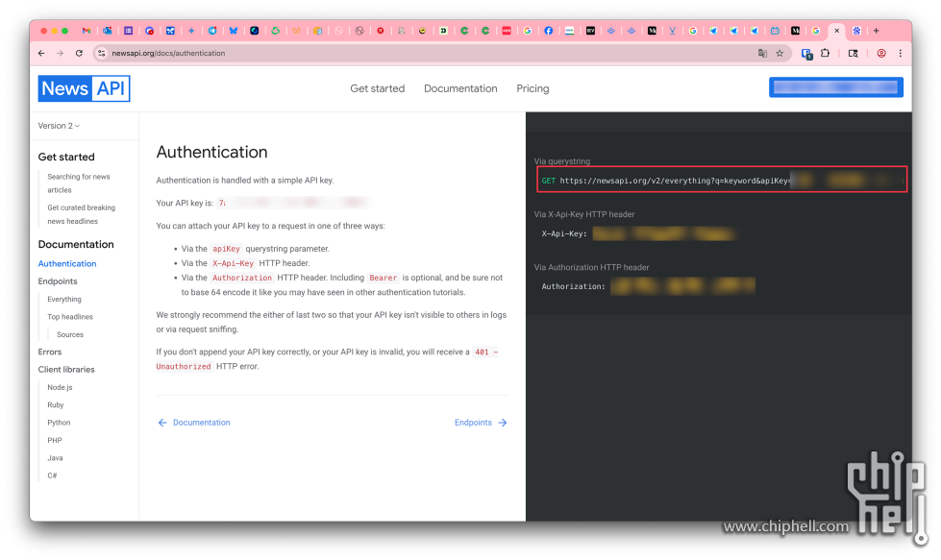Open Chrome's three-dot menu
The height and width of the screenshot is (560, 941).
[x=901, y=54]
